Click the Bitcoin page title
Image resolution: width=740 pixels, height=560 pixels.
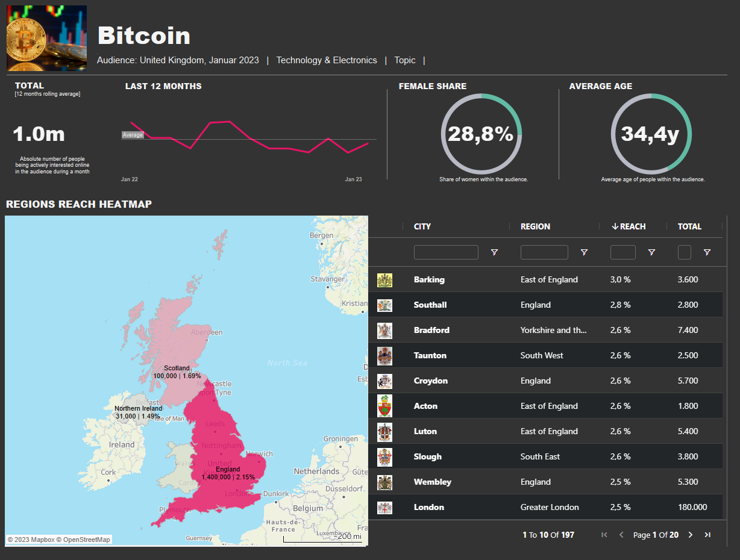click(x=144, y=36)
